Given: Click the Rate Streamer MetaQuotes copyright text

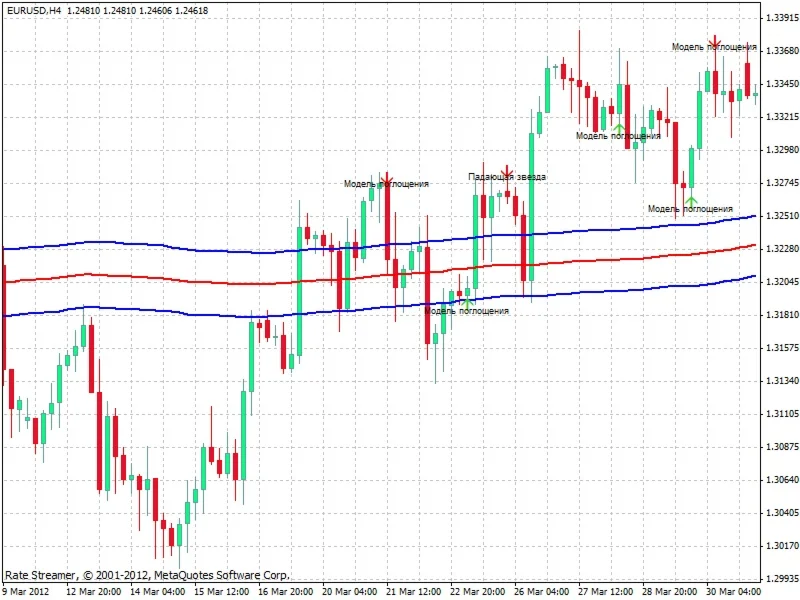Looking at the screenshot, I should [x=147, y=575].
